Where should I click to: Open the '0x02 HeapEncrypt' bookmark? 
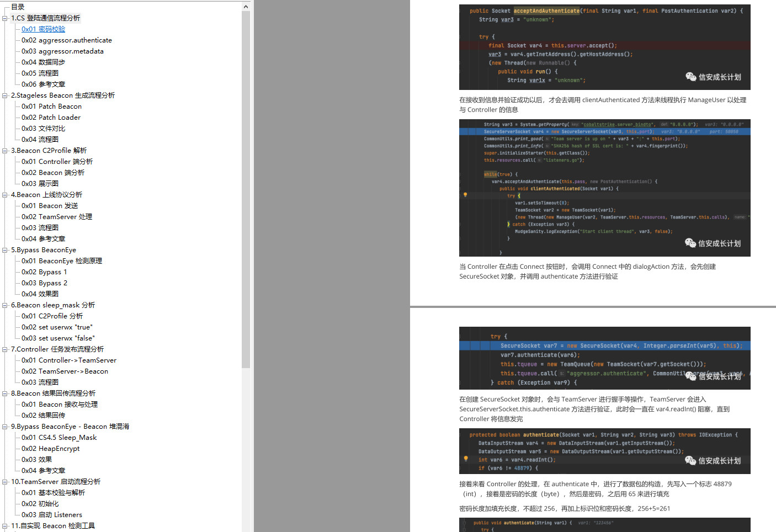pos(50,449)
